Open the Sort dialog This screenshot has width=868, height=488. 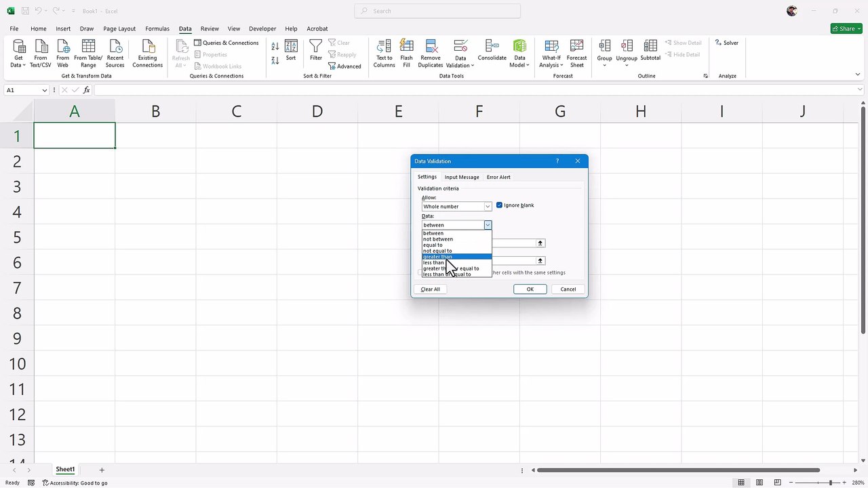click(291, 51)
